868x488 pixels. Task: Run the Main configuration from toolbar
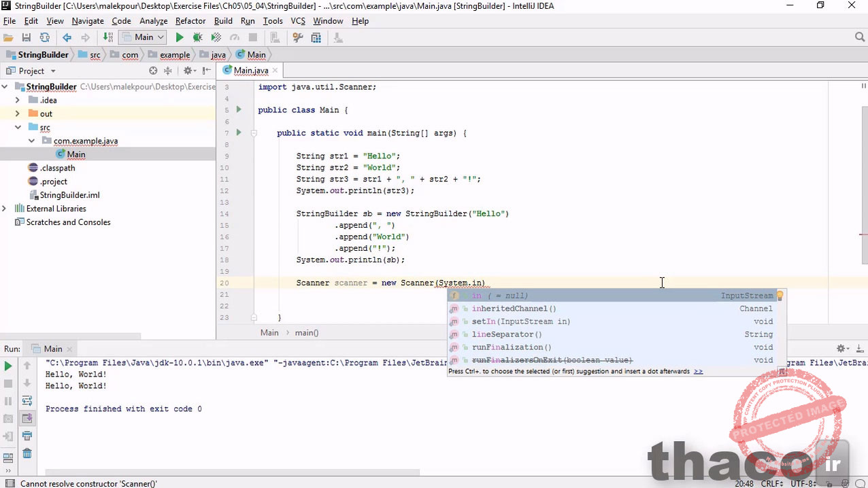click(x=180, y=38)
